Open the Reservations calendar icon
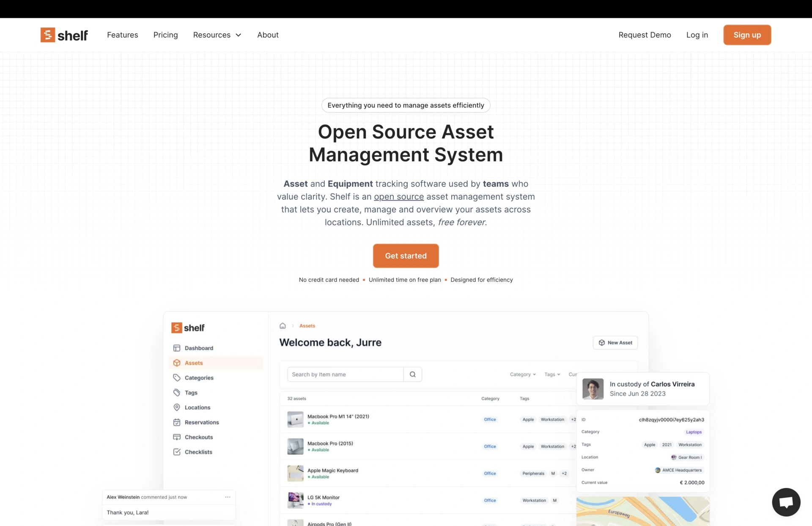 [177, 422]
